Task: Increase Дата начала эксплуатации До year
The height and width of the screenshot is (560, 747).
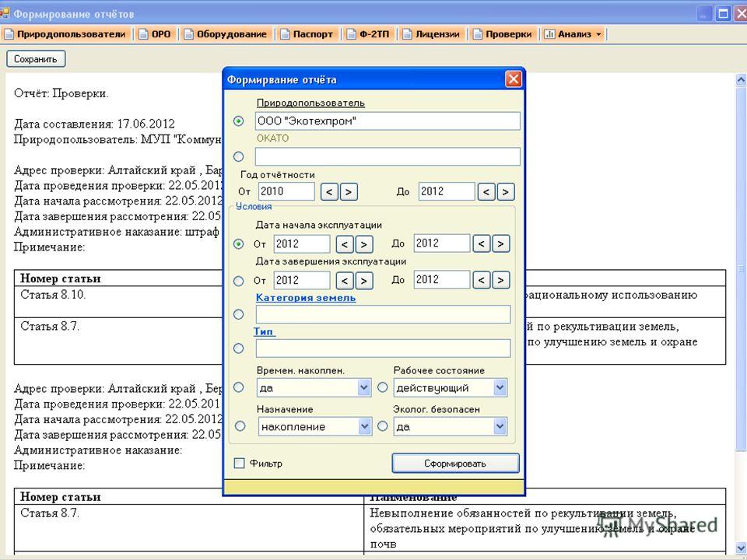Action: (x=500, y=243)
